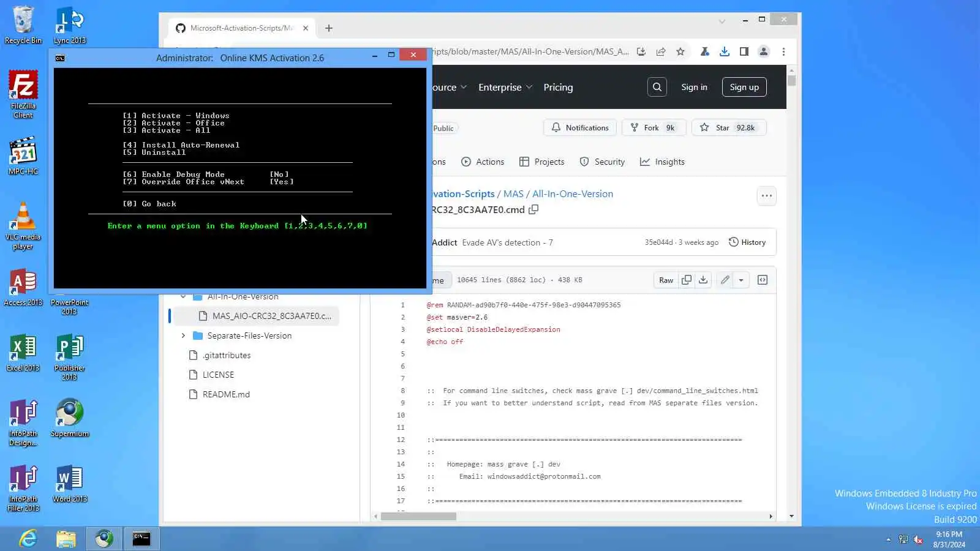Click the pencil edit file icon

pos(725,280)
